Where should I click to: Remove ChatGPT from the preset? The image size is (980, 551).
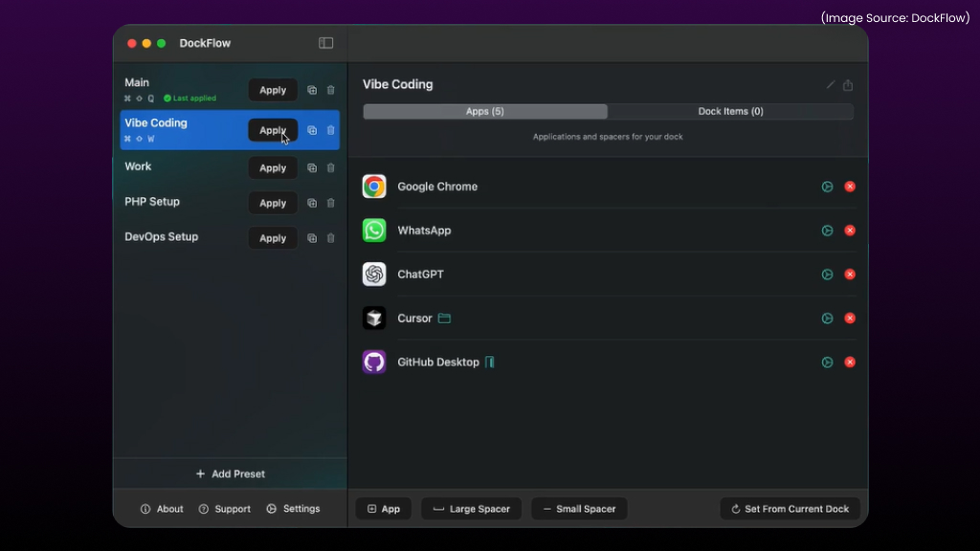[x=850, y=275]
